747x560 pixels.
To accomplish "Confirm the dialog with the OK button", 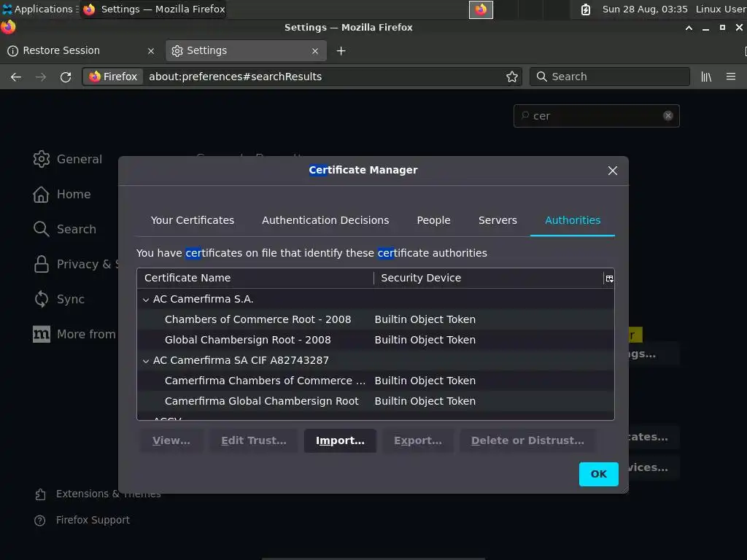I will click(599, 474).
